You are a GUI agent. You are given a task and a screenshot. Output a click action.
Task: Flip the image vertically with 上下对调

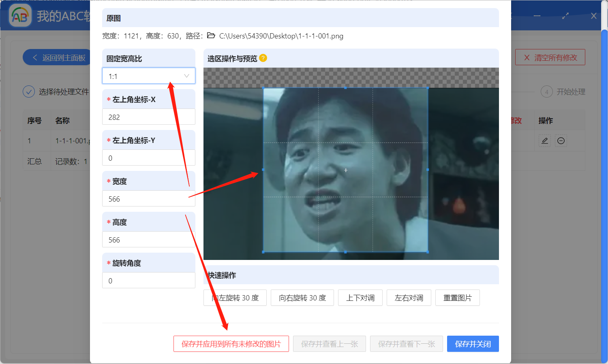click(x=360, y=298)
